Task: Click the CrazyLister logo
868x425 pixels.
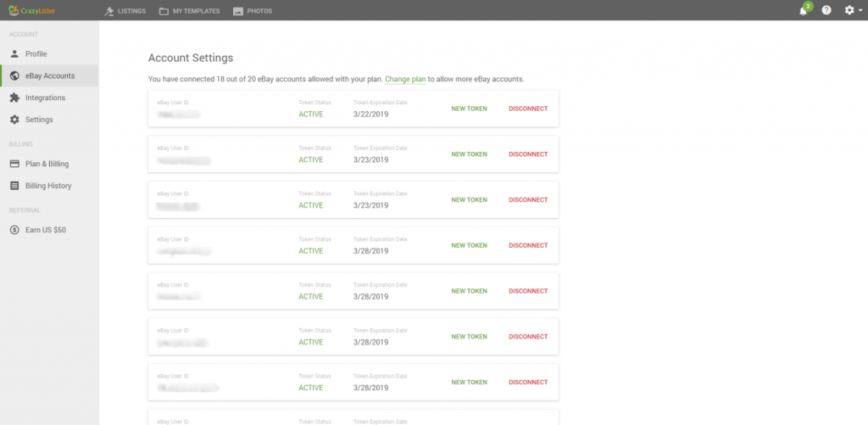Action: coord(32,10)
